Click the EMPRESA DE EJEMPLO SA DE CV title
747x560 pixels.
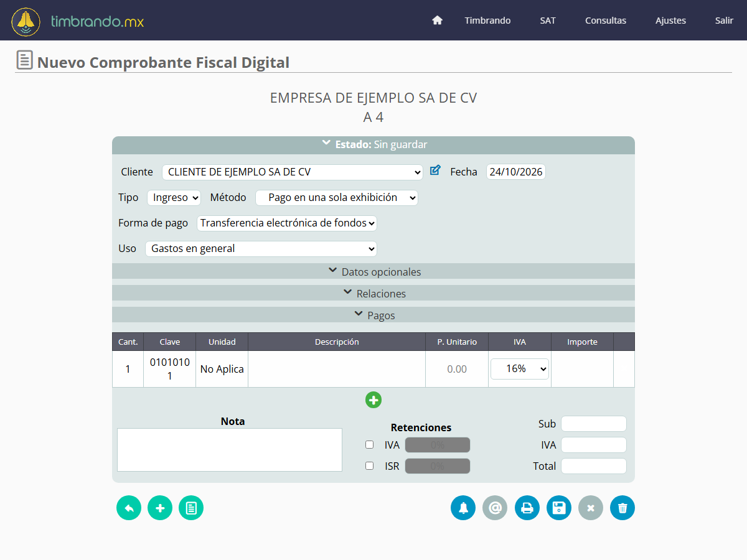point(374,98)
